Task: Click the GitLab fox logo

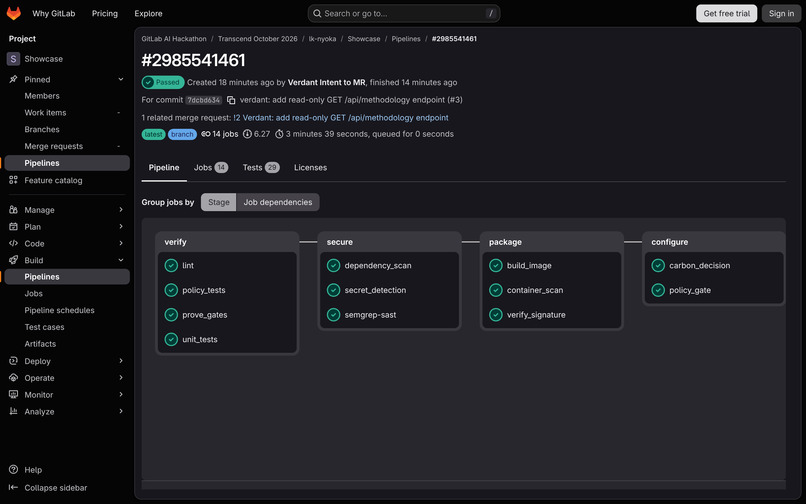Action: tap(14, 13)
